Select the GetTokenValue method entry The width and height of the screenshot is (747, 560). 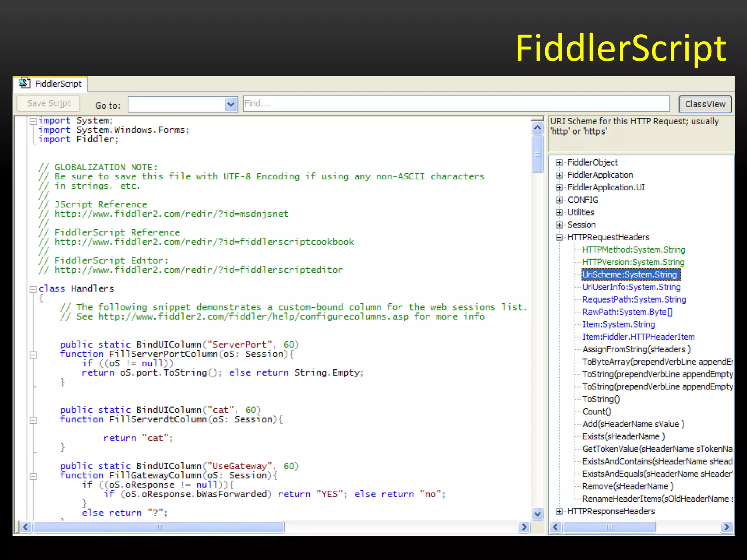click(x=657, y=449)
